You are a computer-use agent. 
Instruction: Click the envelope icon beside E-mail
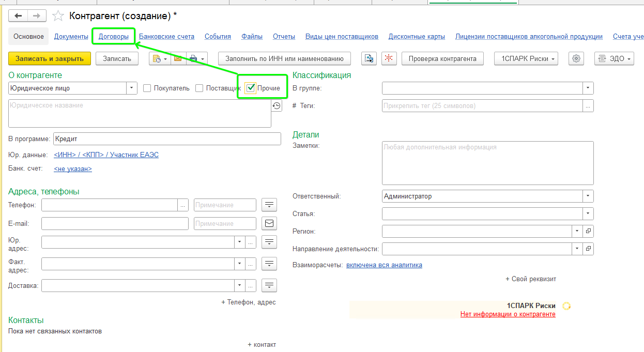click(269, 224)
